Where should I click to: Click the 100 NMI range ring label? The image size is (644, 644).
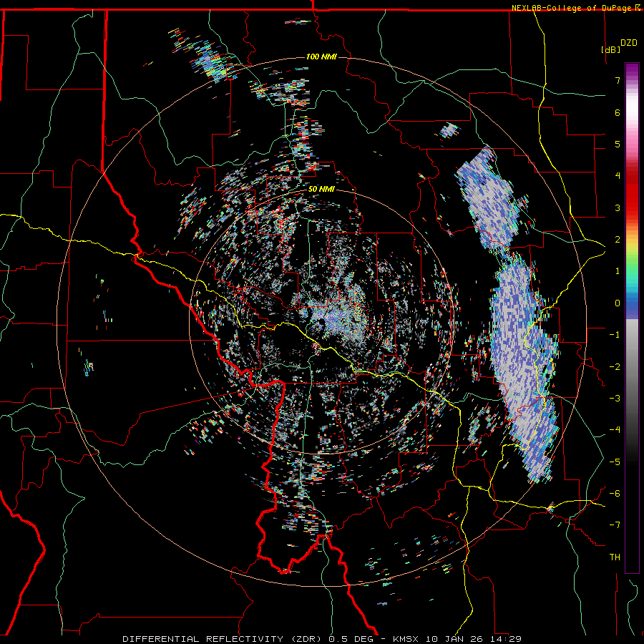tap(321, 57)
